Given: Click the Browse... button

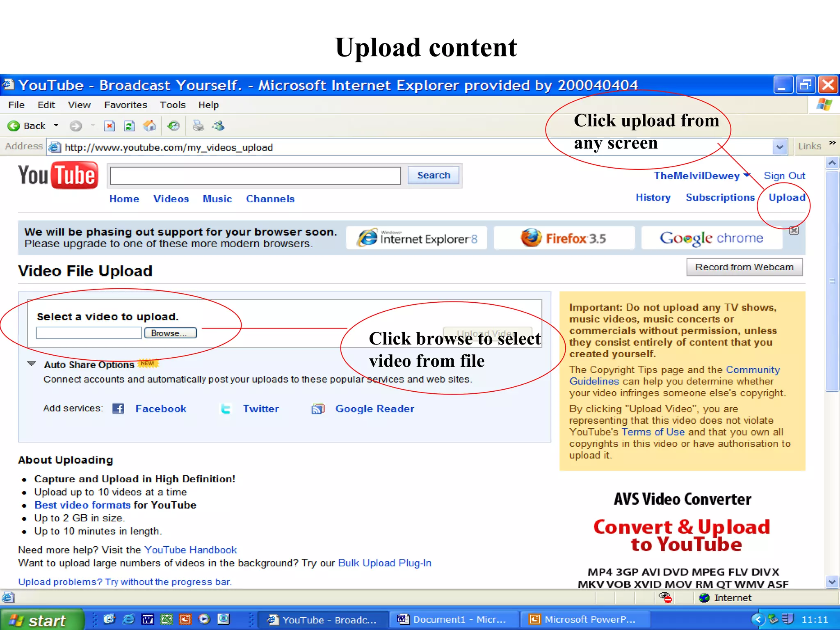Looking at the screenshot, I should (x=170, y=333).
